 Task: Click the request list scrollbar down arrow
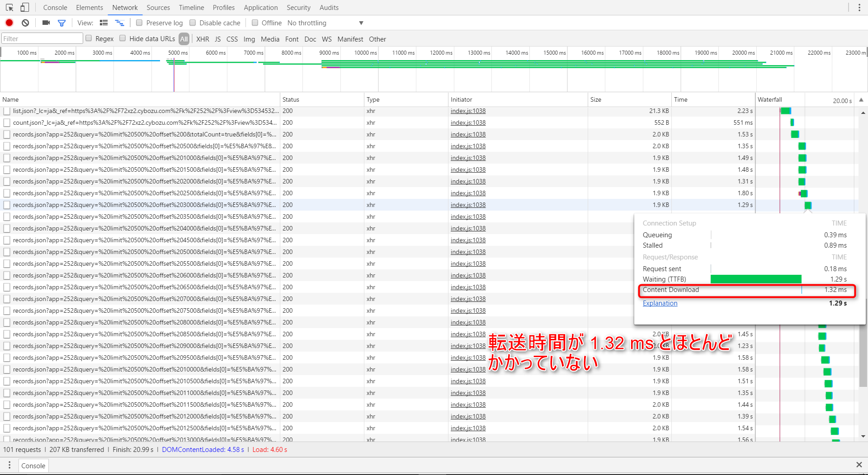coord(863,436)
